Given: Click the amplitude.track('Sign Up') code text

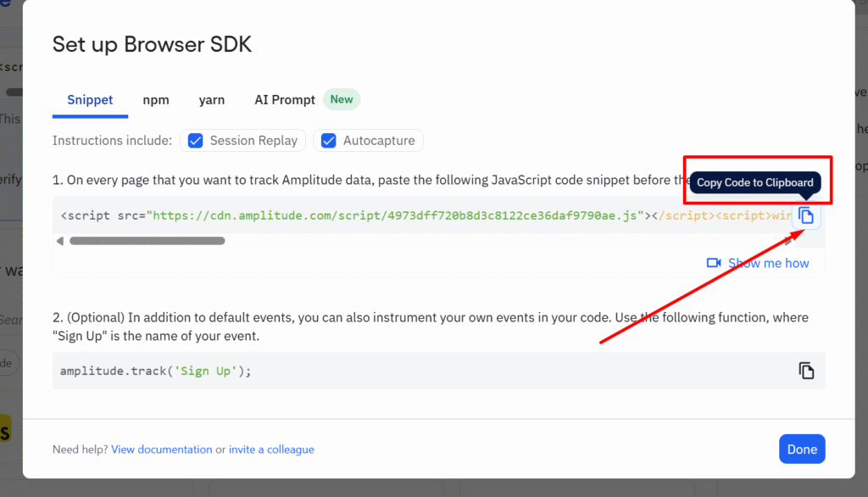Looking at the screenshot, I should [x=156, y=371].
